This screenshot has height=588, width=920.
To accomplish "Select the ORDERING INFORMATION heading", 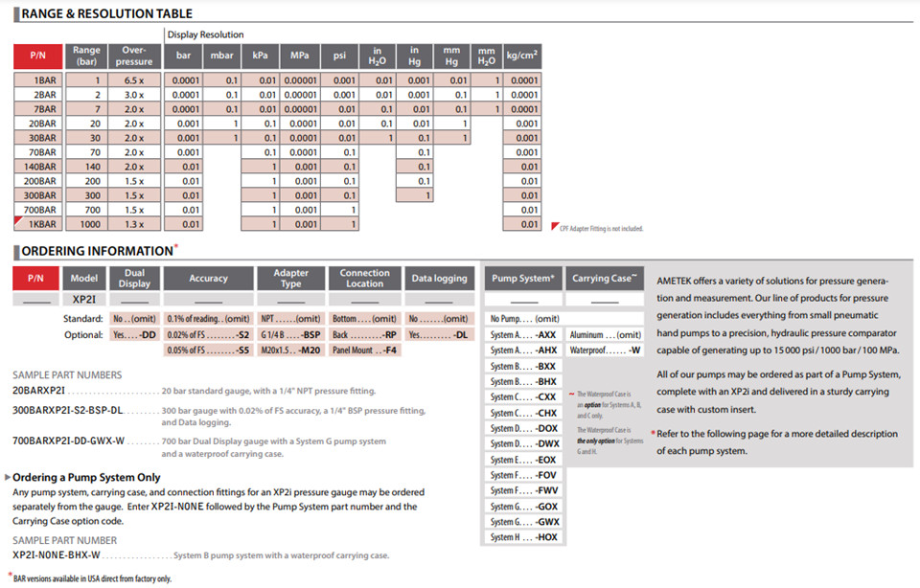I will [x=98, y=251].
